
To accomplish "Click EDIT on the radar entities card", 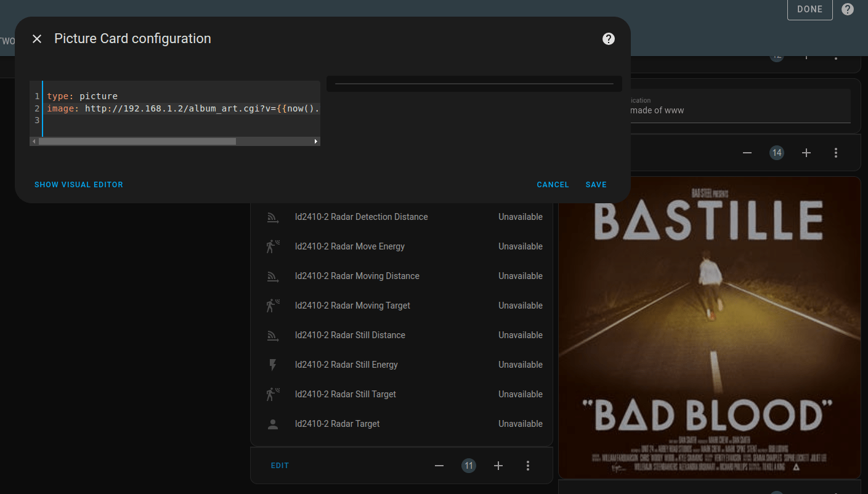I will 280,466.
